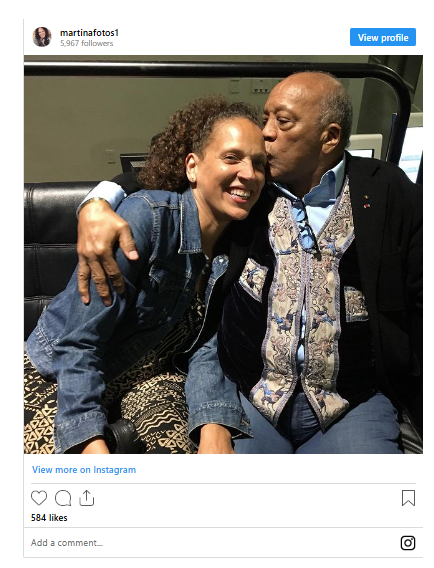Image resolution: width=434 pixels, height=568 pixels.
Task: Save the post with the bookmark icon
Action: pyautogui.click(x=408, y=498)
